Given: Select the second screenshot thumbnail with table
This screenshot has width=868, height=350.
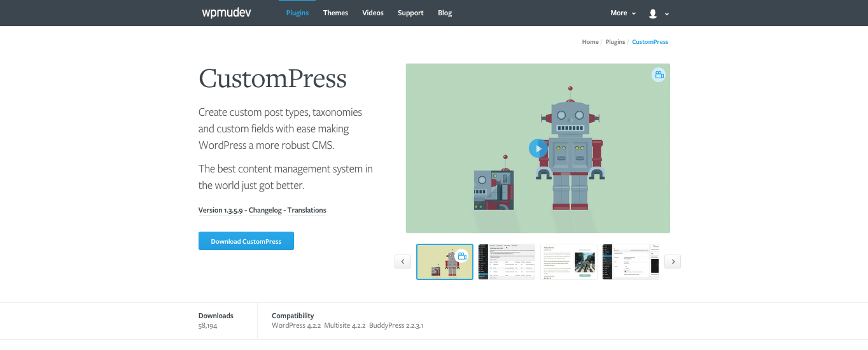Looking at the screenshot, I should tap(507, 262).
